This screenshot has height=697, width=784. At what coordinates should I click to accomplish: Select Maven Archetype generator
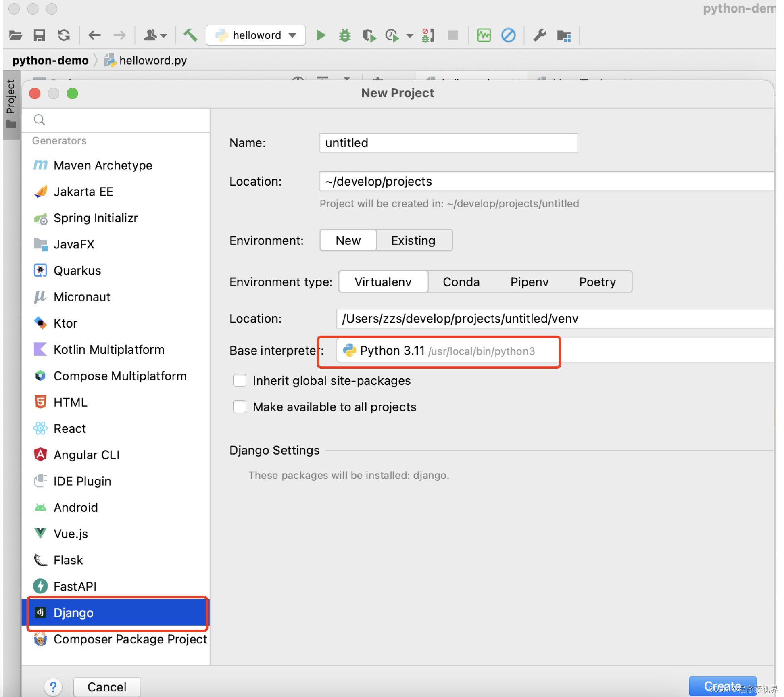(x=116, y=165)
